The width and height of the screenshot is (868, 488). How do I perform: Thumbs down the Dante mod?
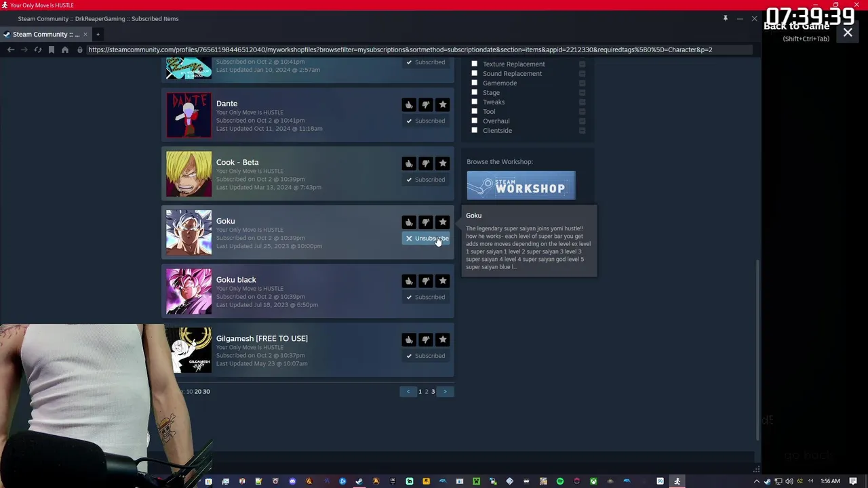pos(426,105)
